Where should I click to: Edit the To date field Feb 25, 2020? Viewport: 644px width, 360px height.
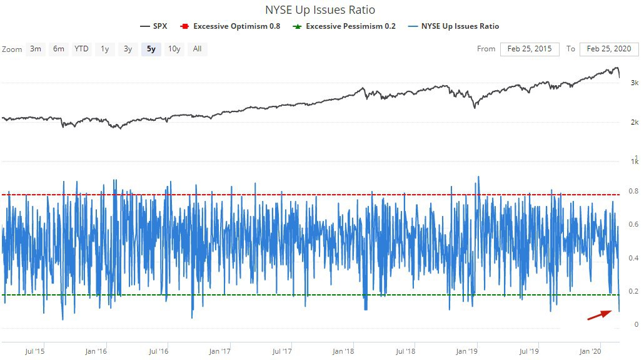click(x=609, y=49)
